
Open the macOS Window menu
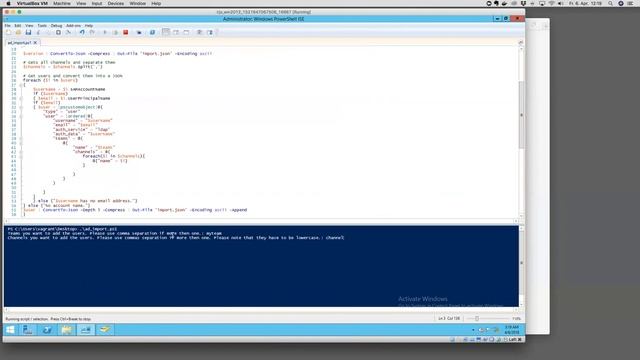(138, 3)
